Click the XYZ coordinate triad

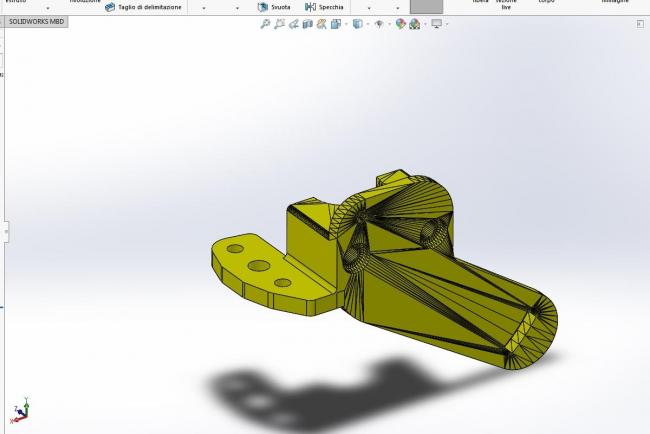point(22,410)
